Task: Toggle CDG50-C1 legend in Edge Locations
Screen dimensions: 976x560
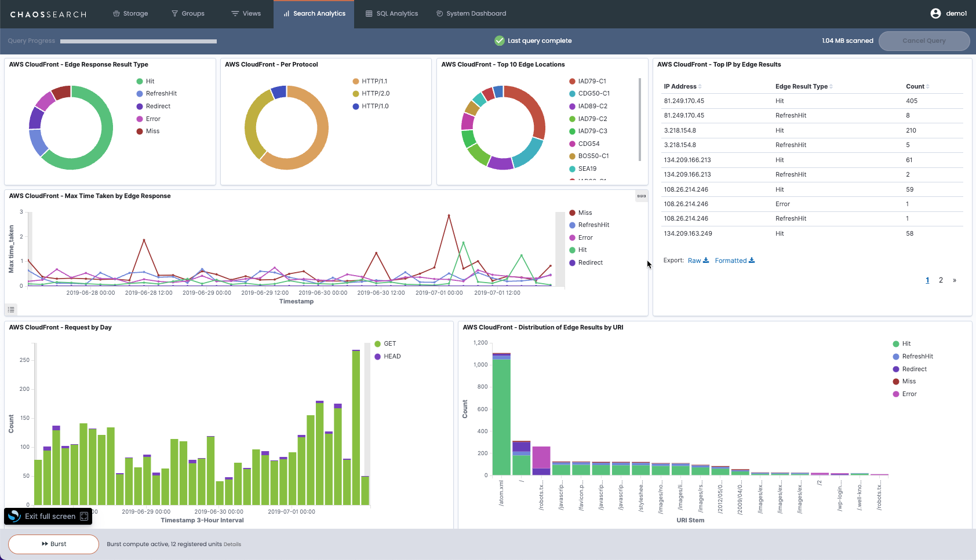Action: [x=589, y=93]
